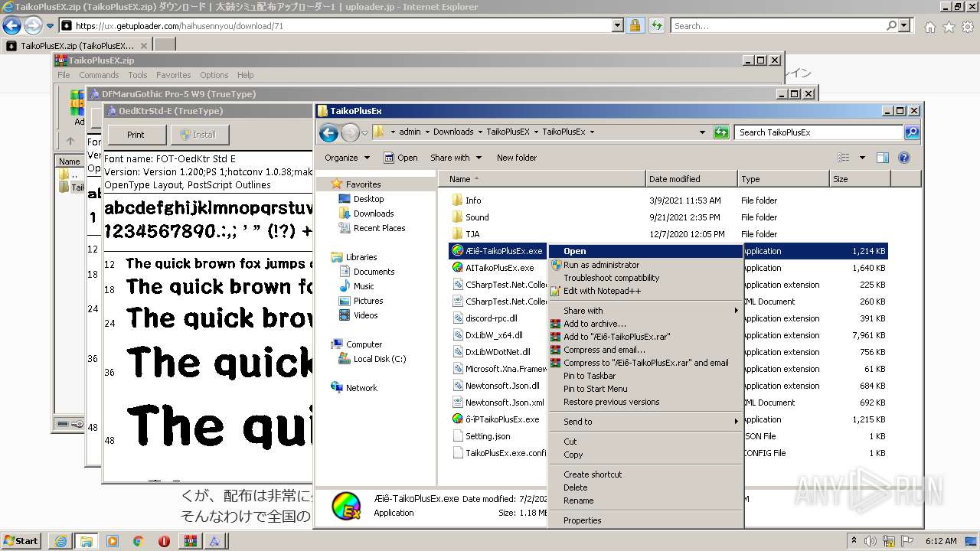
Task: Click the Setting.json file icon
Action: [457, 436]
